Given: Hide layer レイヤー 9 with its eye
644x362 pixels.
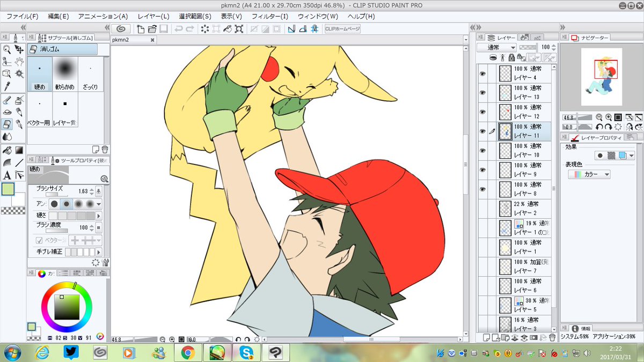Looking at the screenshot, I should pos(482,170).
